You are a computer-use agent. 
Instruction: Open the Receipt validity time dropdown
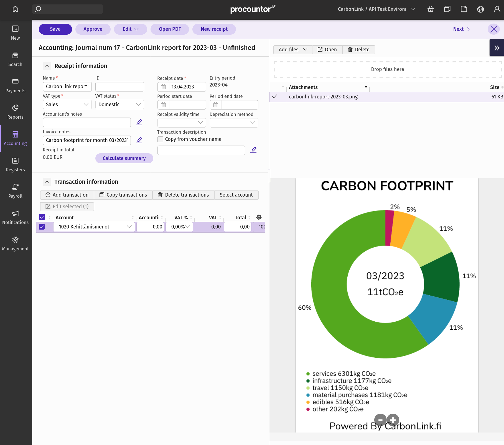(182, 123)
